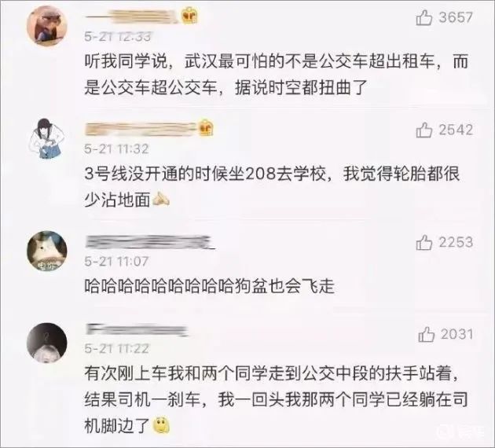
Task: Like the comment with 3657 likes
Action: coord(423,17)
